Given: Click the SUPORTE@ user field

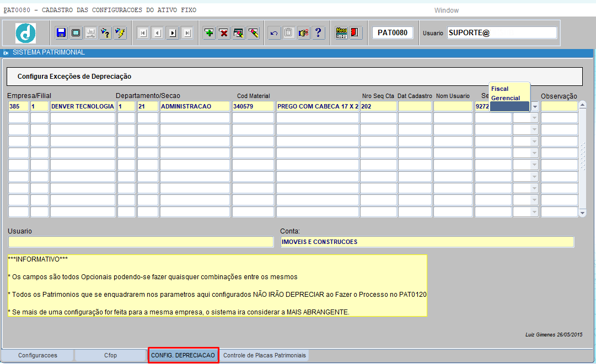Looking at the screenshot, I should point(502,32).
